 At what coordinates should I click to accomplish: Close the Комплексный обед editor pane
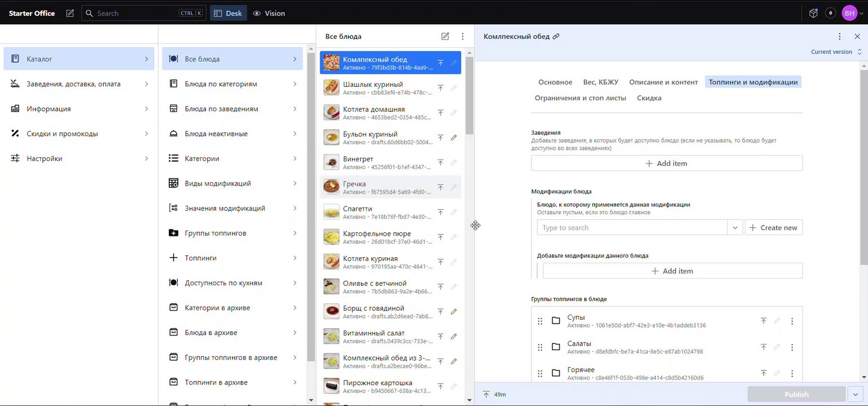click(x=857, y=36)
